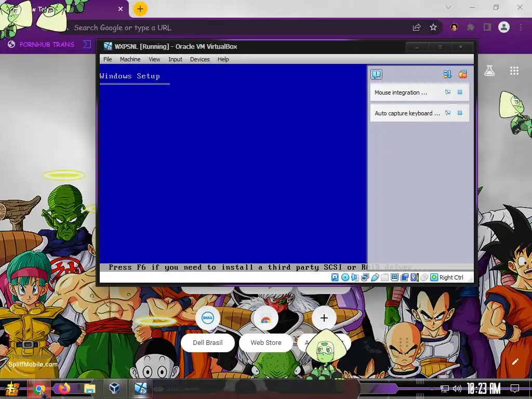Suppress the Auto capture keyboard notification
532x399 pixels.
click(448, 113)
